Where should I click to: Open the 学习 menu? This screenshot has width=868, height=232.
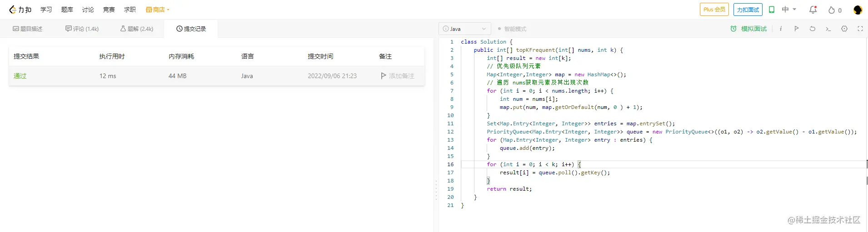click(x=46, y=10)
